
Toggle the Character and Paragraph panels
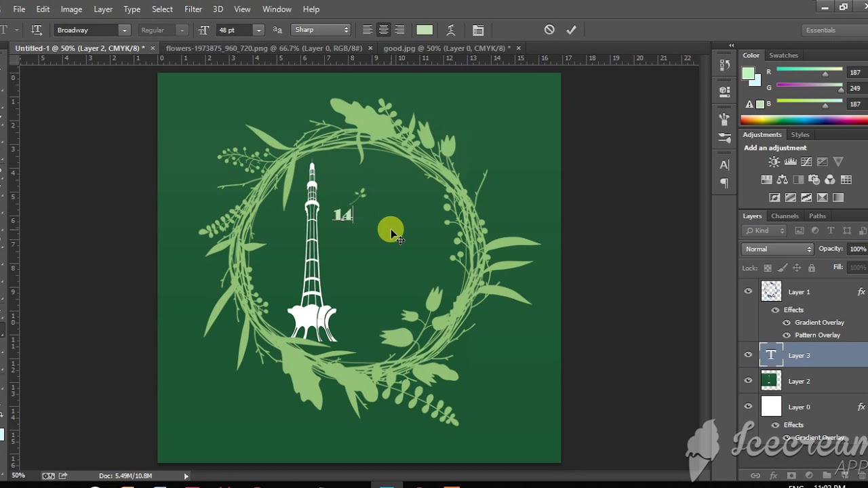[478, 30]
